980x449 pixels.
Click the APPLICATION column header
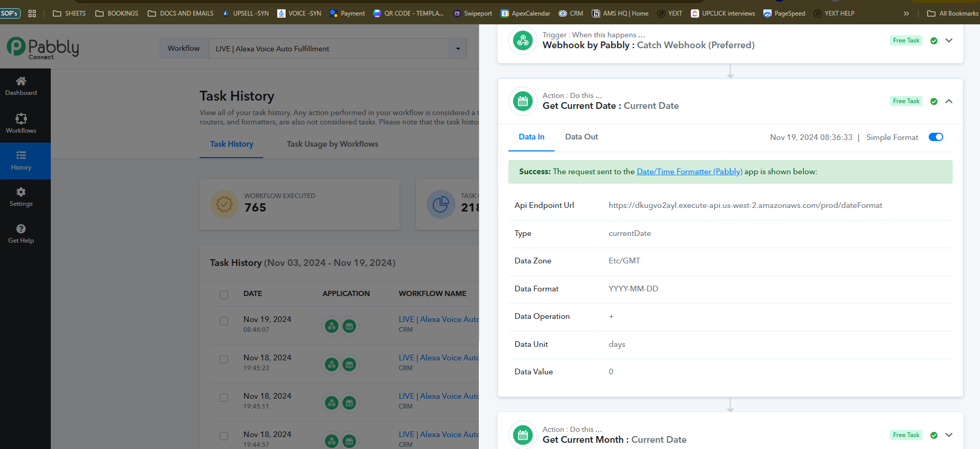tap(346, 293)
